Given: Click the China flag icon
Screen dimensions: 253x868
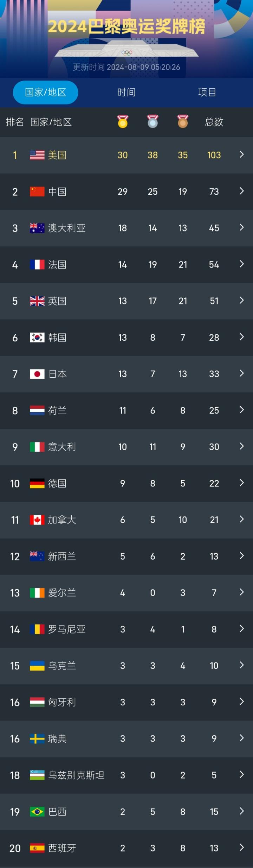Looking at the screenshot, I should coord(37,192).
